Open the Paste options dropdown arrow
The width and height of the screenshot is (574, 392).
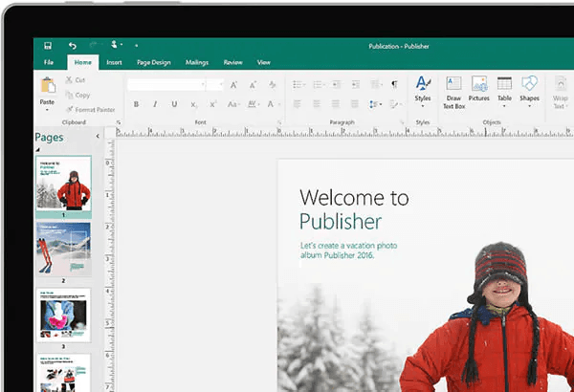[x=47, y=110]
